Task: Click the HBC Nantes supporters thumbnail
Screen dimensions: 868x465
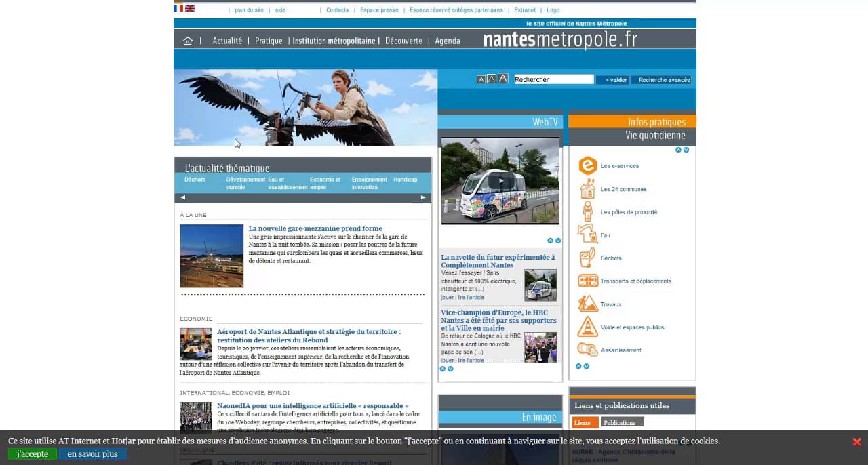Action: [x=540, y=347]
